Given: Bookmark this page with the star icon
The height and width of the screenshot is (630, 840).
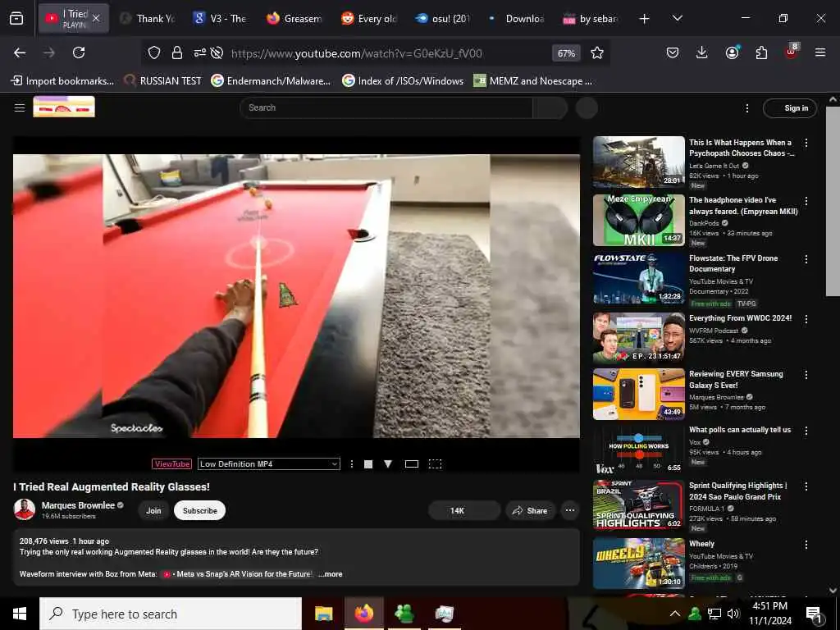Looking at the screenshot, I should pos(597,52).
